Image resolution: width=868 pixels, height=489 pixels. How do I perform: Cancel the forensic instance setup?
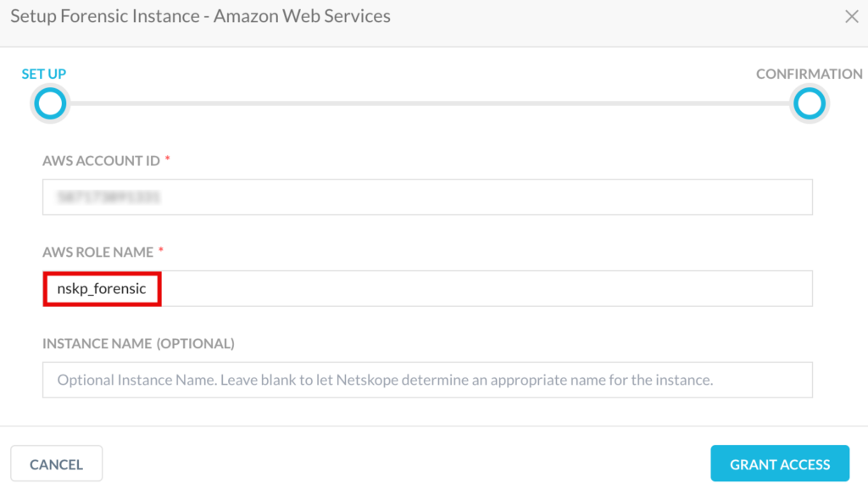click(57, 464)
